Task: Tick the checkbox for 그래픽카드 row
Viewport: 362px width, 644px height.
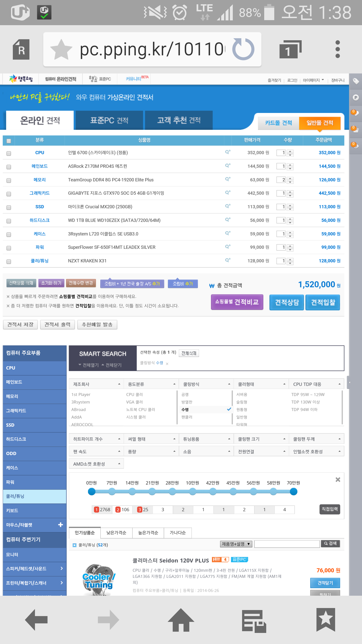Action: click(9, 194)
